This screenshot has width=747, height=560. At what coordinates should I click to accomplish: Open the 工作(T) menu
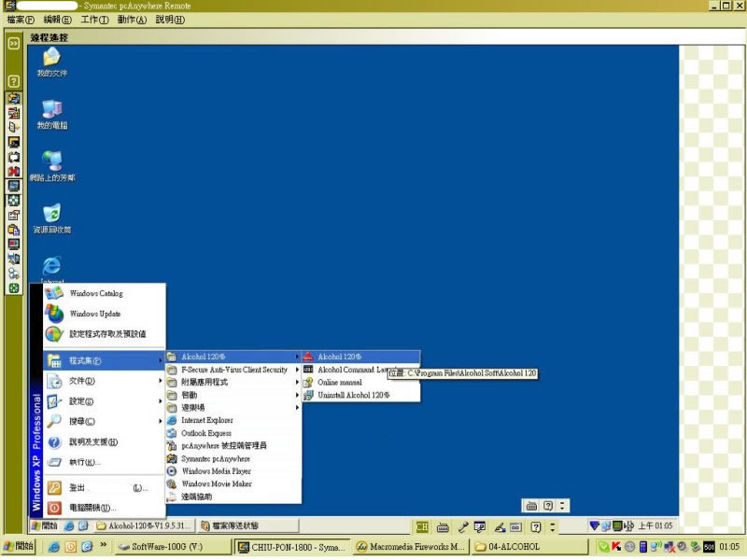94,20
